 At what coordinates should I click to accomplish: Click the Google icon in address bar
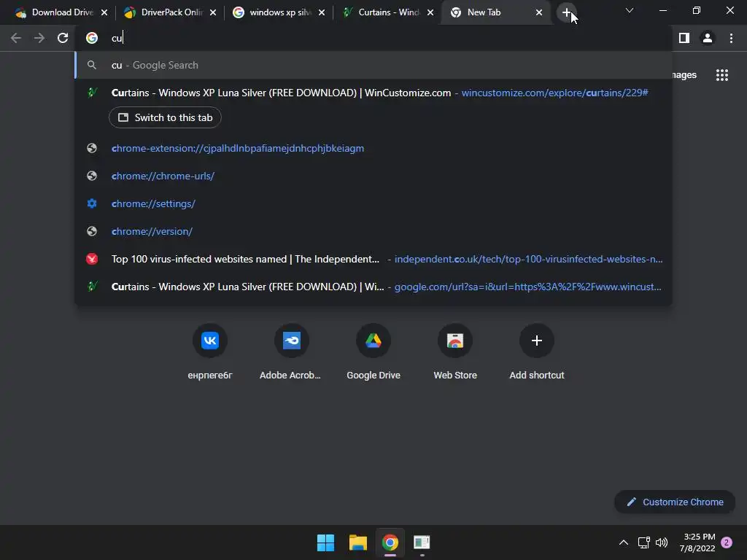click(x=92, y=38)
